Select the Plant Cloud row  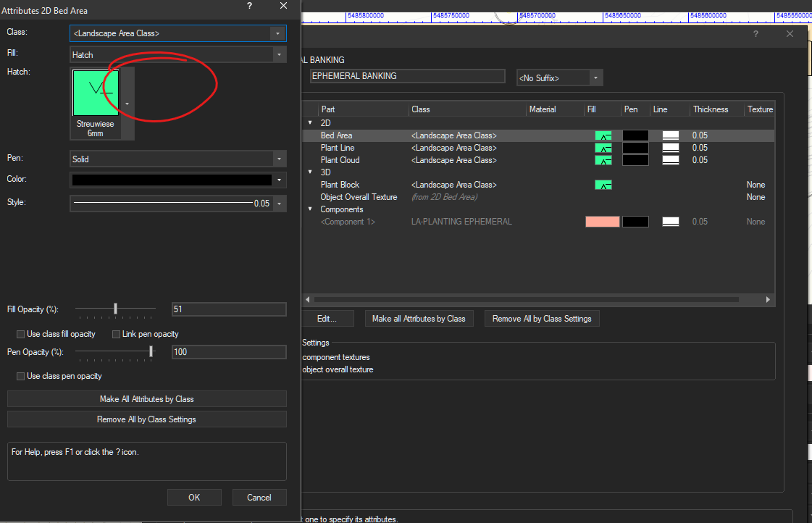[x=340, y=160]
